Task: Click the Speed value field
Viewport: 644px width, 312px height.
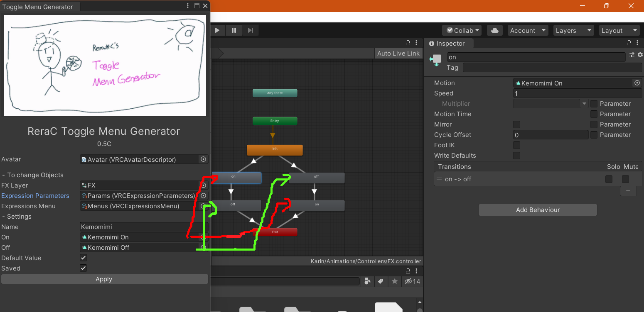Action: pos(578,93)
